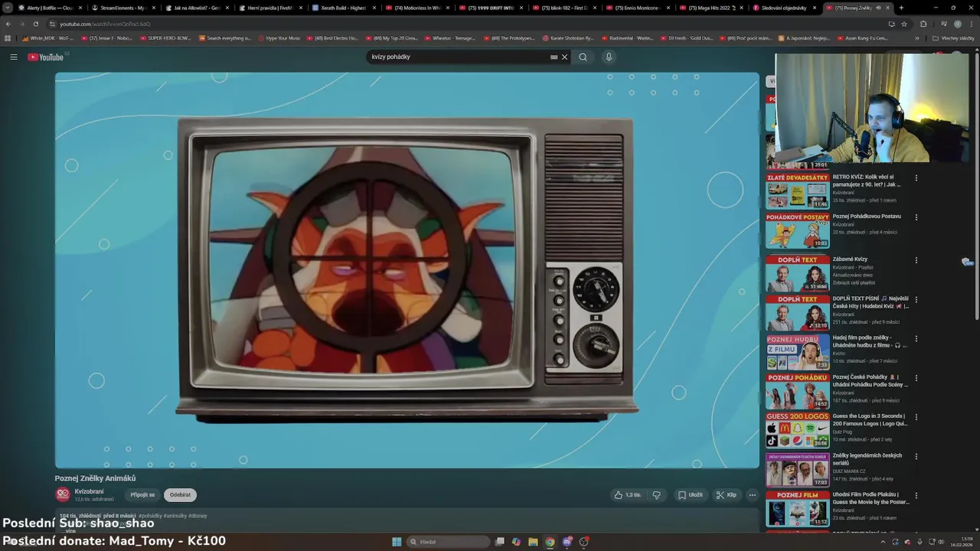Start voice search with microphone icon

tap(609, 57)
